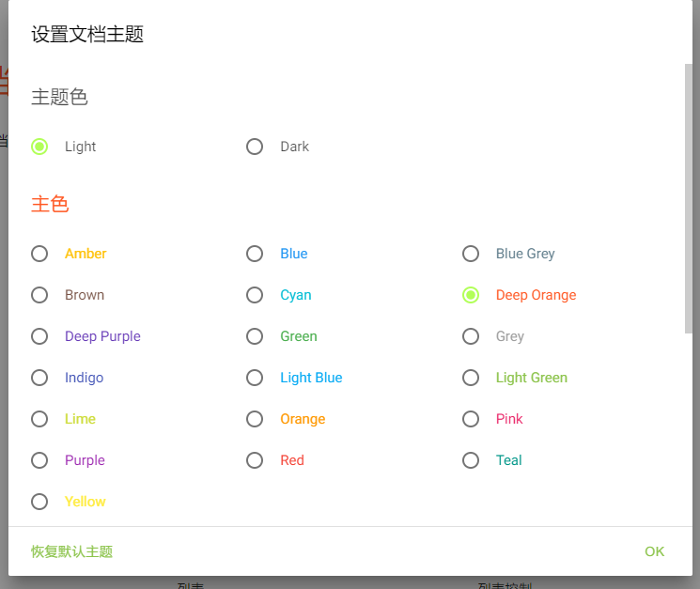Viewport: 700px width, 589px height.
Task: Choose Light Green as primary color
Action: 471,378
